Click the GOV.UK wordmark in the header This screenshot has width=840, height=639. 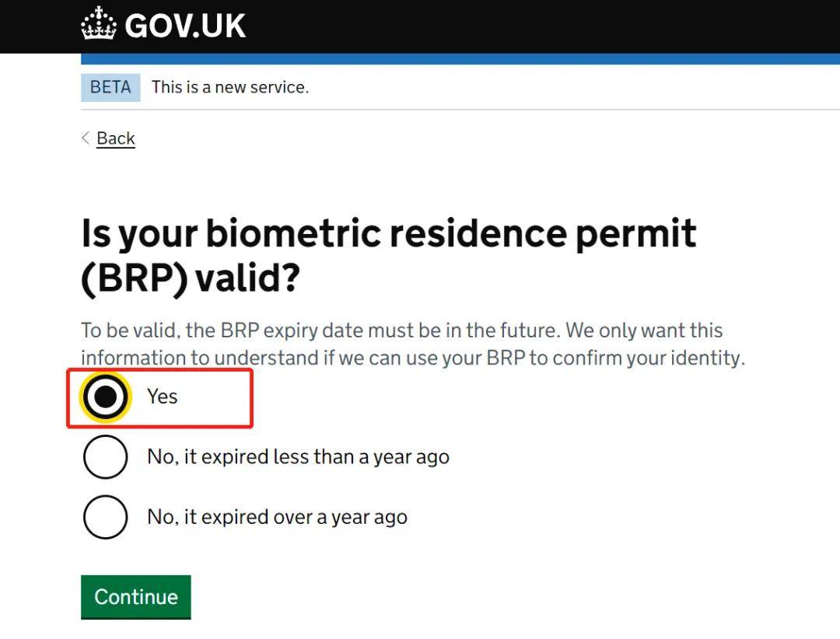coord(184,24)
